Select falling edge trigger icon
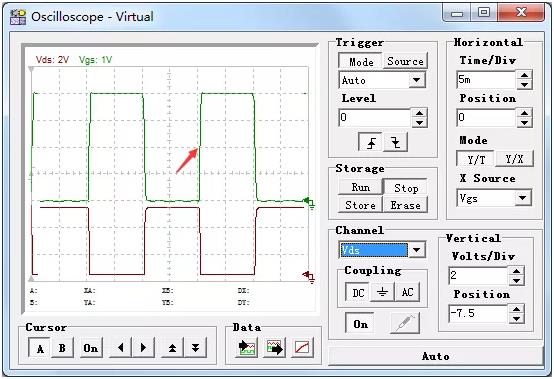 tap(395, 142)
